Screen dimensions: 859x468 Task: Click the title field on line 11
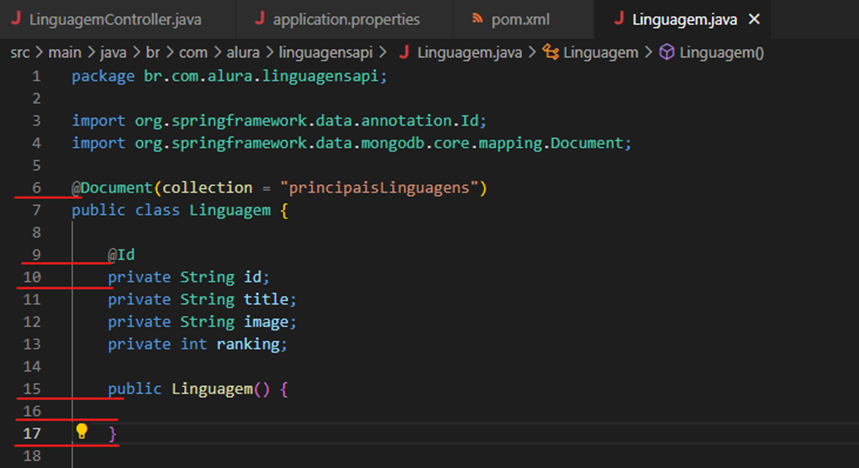tap(266, 300)
